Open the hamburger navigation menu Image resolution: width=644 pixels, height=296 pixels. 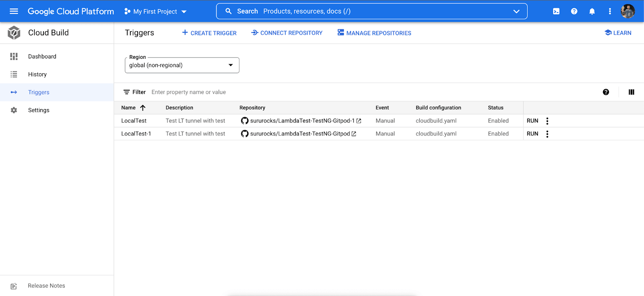point(14,11)
